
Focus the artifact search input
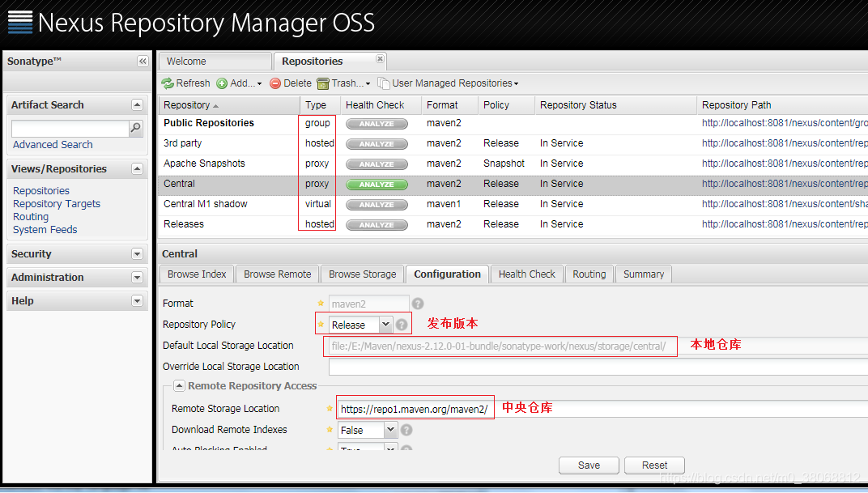coord(70,129)
